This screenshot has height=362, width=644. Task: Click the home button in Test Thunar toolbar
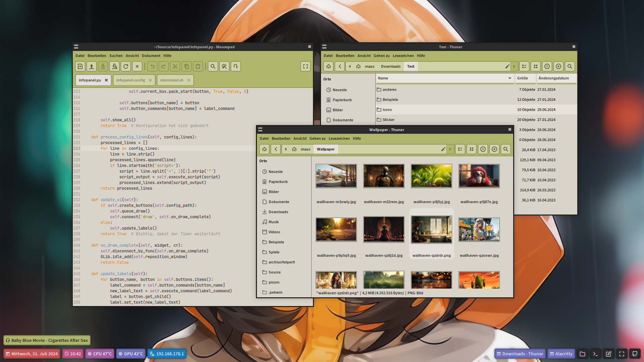pos(329,66)
